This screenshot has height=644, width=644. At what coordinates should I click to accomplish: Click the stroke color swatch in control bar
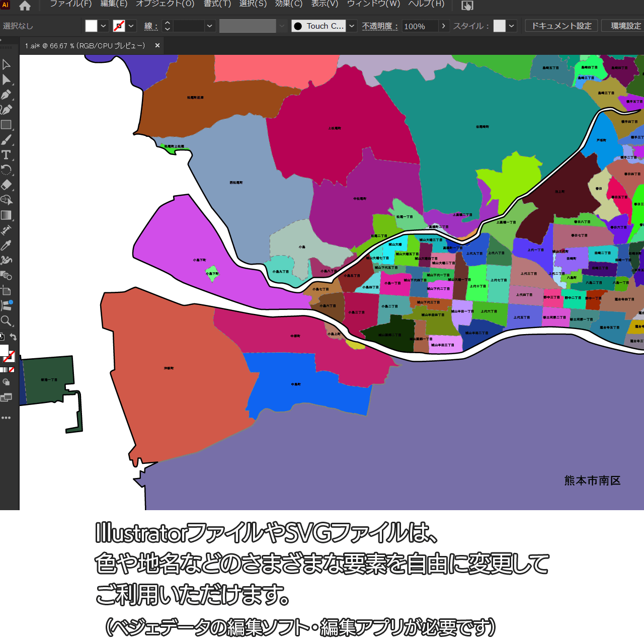[119, 26]
